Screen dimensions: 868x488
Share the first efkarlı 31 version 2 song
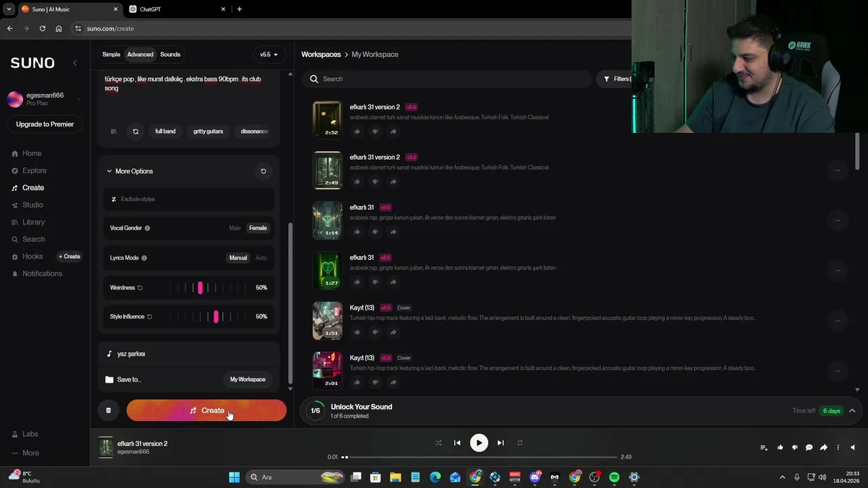[x=393, y=131]
